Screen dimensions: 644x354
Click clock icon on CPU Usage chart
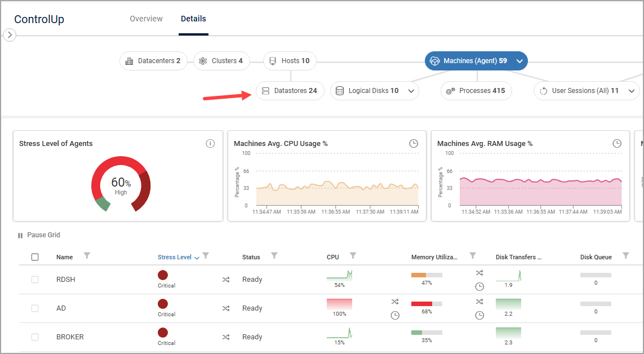click(414, 144)
